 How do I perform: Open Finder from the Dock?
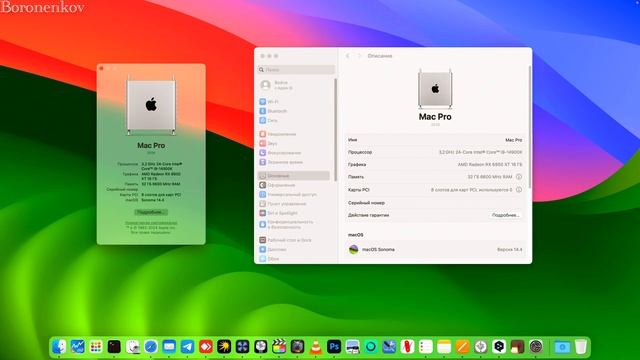[59, 347]
